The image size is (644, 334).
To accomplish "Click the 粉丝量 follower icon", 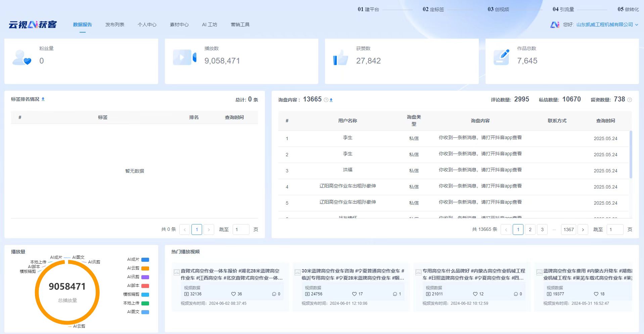I will click(21, 58).
